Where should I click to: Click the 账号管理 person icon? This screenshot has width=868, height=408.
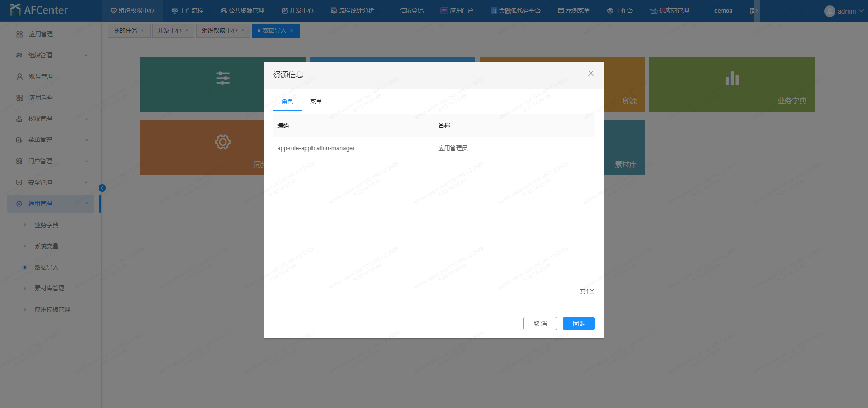pyautogui.click(x=19, y=77)
